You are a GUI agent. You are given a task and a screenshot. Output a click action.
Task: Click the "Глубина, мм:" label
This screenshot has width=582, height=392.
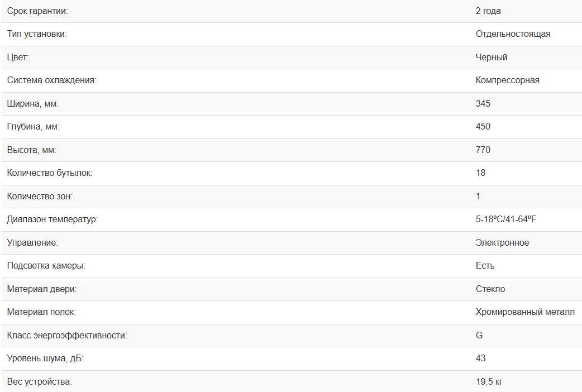(x=33, y=127)
